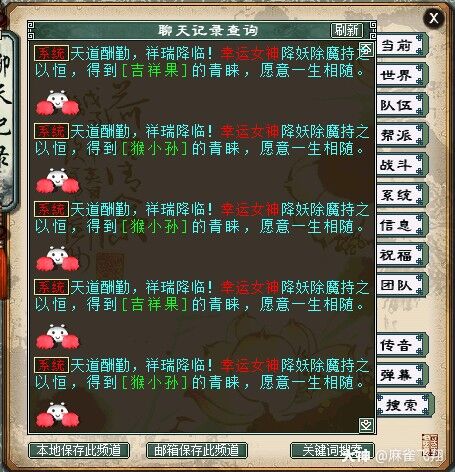Open the 团队 channel tab
This screenshot has width=455, height=472.
pos(400,285)
